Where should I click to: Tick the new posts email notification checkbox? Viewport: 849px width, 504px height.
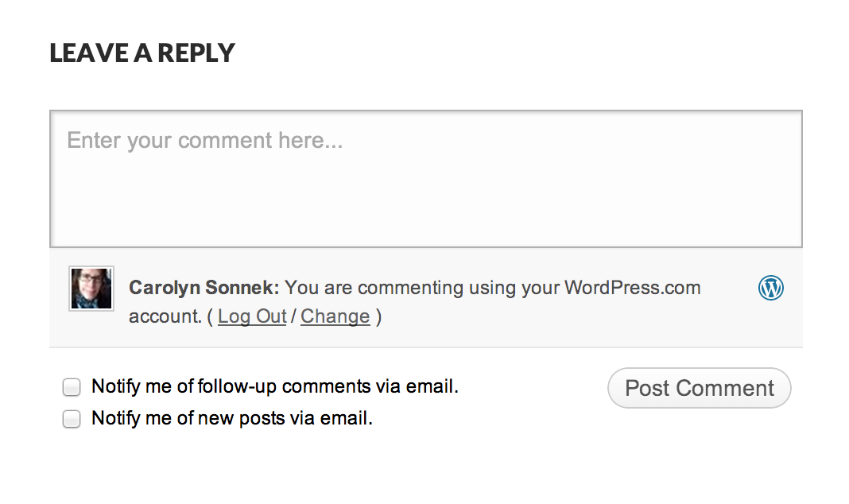pos(72,419)
